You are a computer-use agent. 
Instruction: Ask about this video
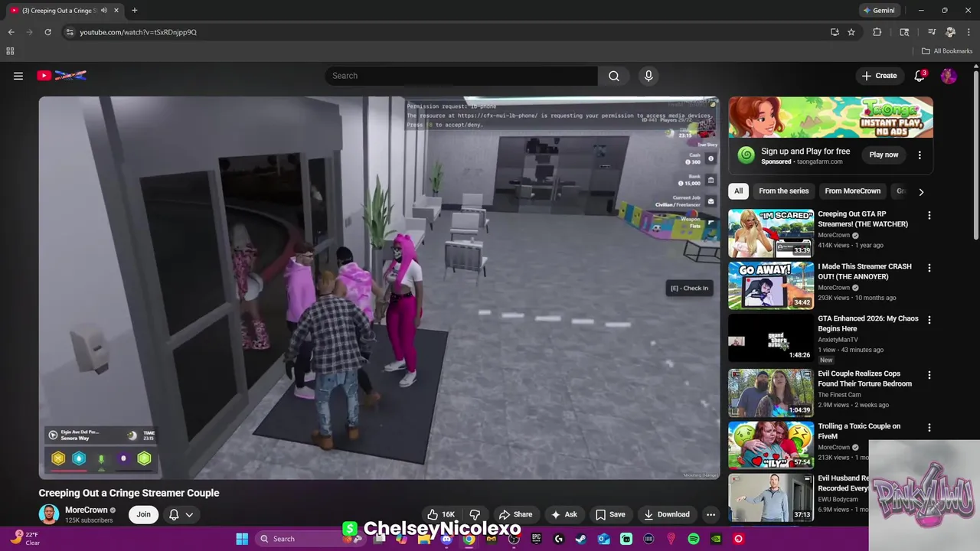(x=563, y=514)
